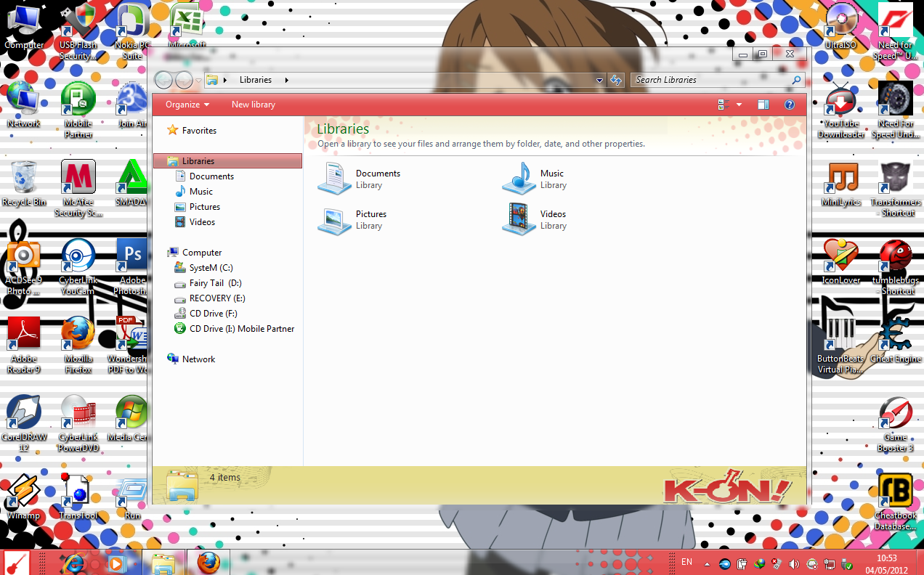Click New library button
This screenshot has width=924, height=575.
pyautogui.click(x=254, y=105)
